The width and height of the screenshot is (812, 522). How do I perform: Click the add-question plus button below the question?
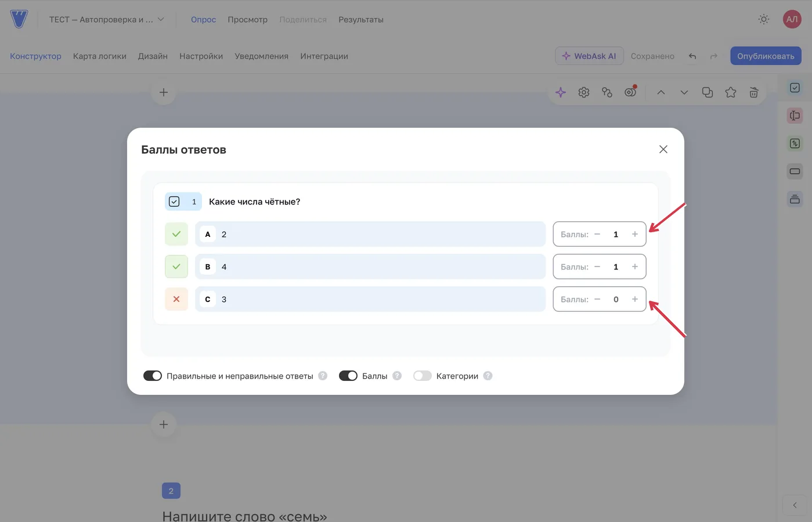tap(164, 424)
